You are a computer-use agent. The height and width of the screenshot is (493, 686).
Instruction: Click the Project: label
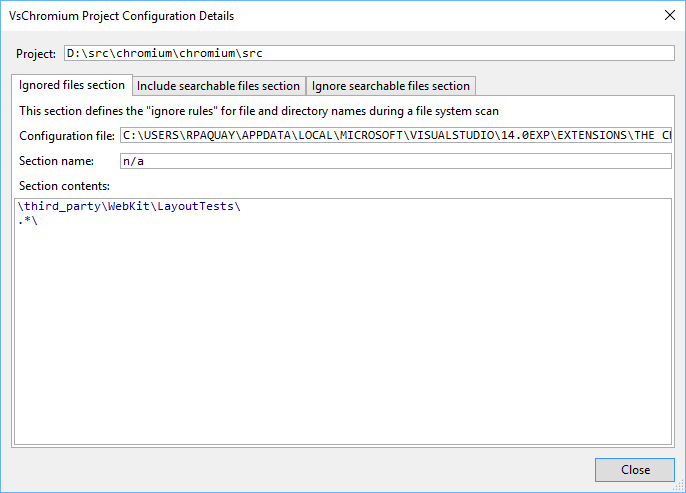[x=36, y=53]
